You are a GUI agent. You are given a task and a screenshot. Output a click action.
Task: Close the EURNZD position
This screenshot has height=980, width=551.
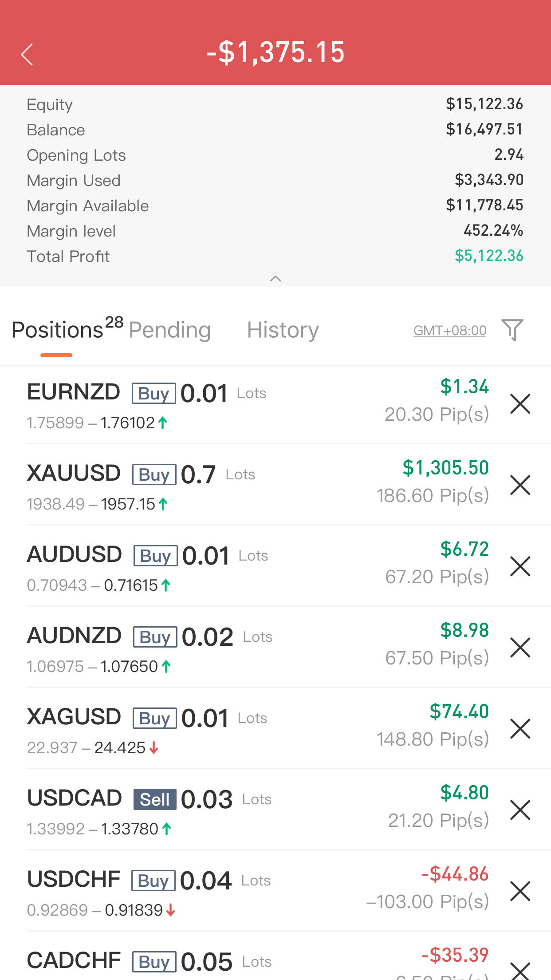pos(520,404)
